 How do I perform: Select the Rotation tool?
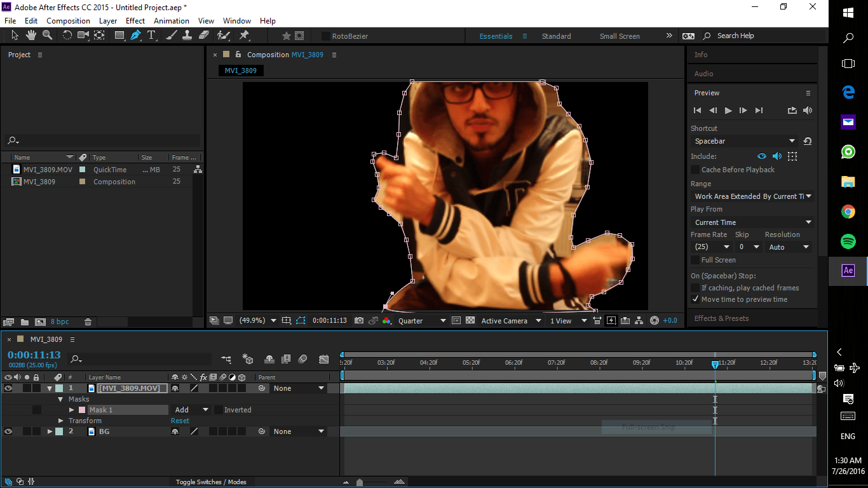pyautogui.click(x=67, y=36)
